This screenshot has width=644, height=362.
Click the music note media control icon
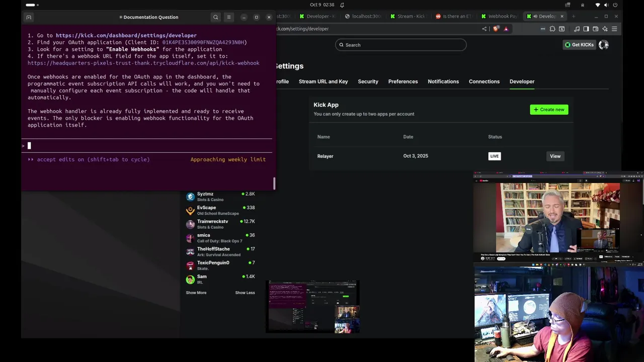click(577, 29)
